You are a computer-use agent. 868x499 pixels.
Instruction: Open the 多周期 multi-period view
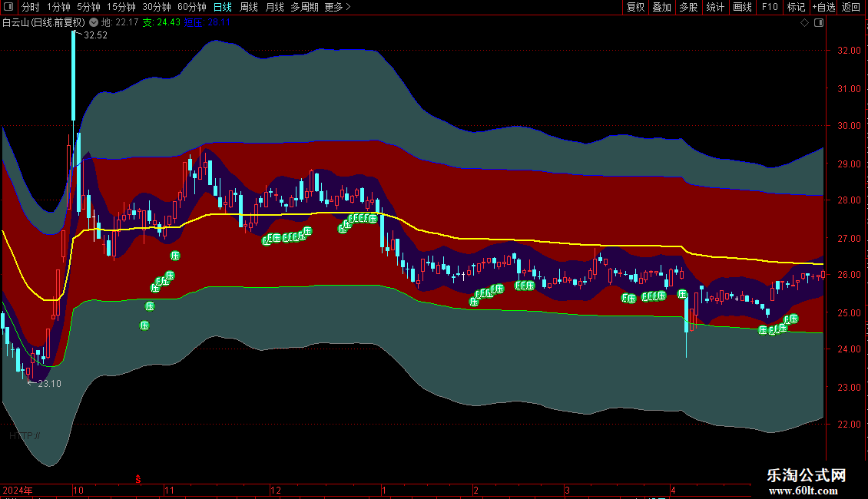click(304, 7)
